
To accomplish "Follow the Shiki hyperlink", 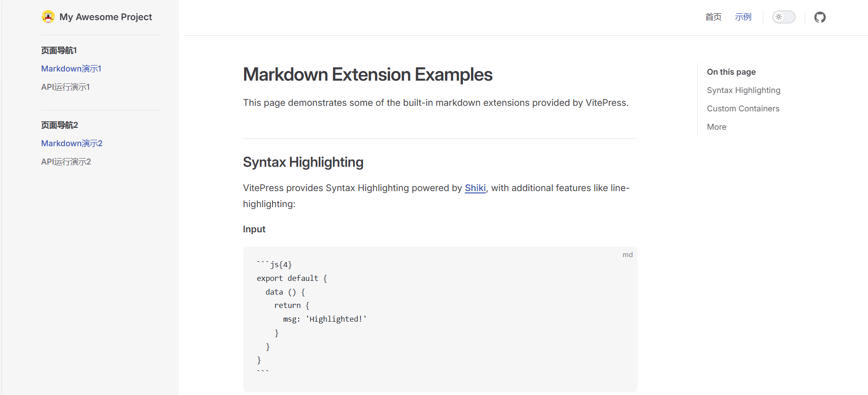I will click(475, 188).
